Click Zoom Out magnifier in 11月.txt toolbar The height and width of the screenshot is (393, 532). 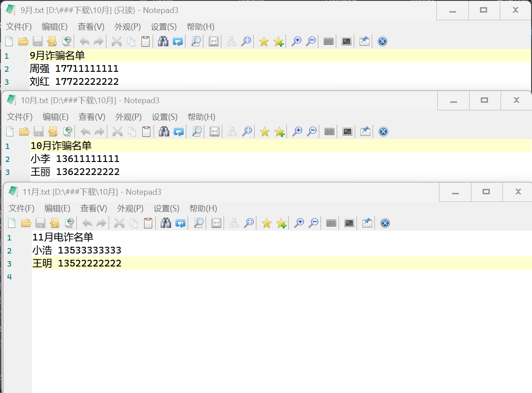[313, 223]
